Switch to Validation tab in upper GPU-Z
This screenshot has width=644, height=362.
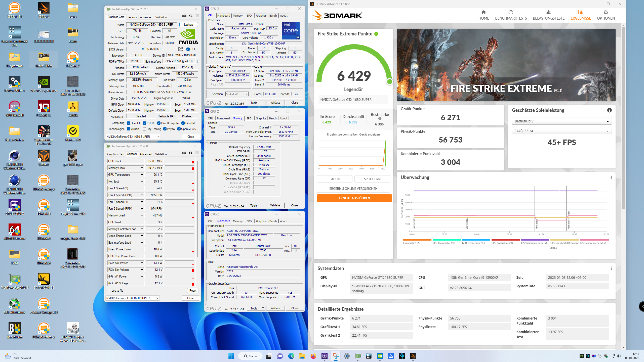[161, 17]
